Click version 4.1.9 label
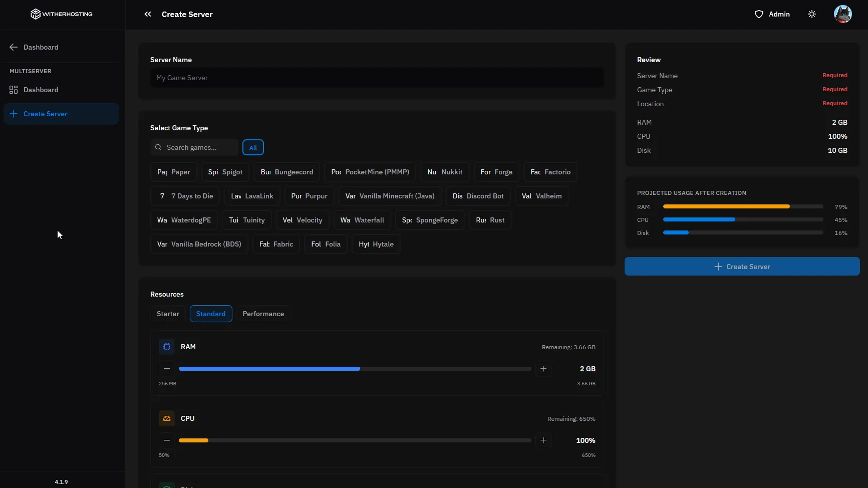Screen dimensions: 868x488 61,482
